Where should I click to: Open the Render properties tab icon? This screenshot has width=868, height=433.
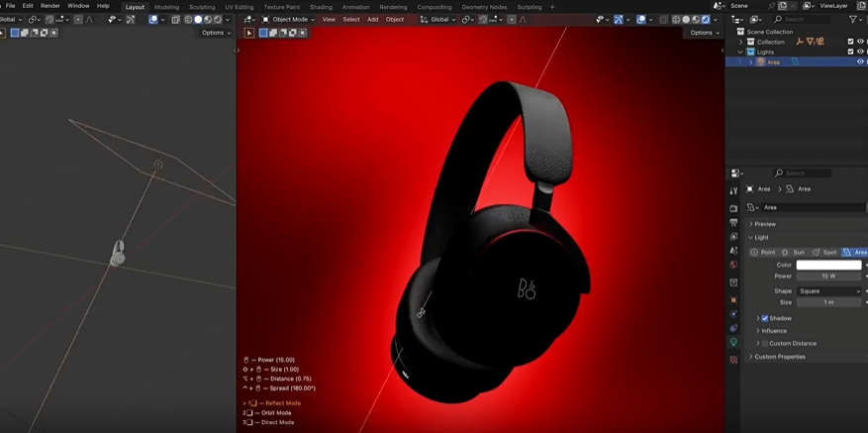pos(733,208)
